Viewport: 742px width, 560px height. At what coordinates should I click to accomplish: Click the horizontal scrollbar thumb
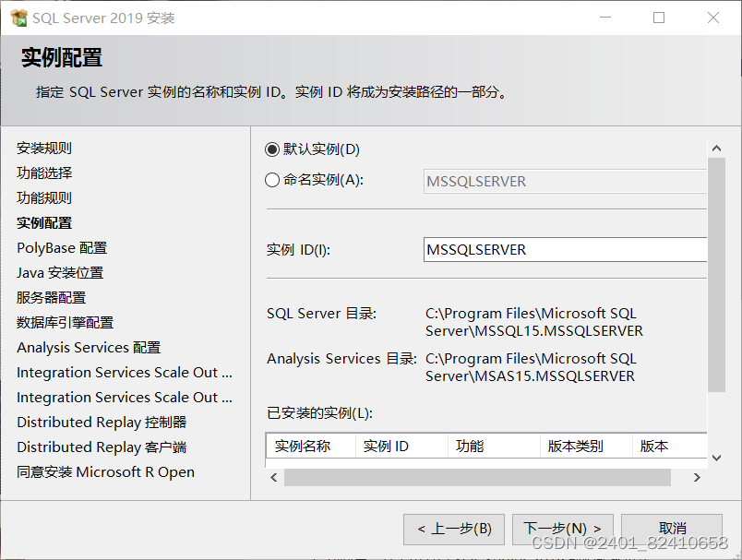477,478
